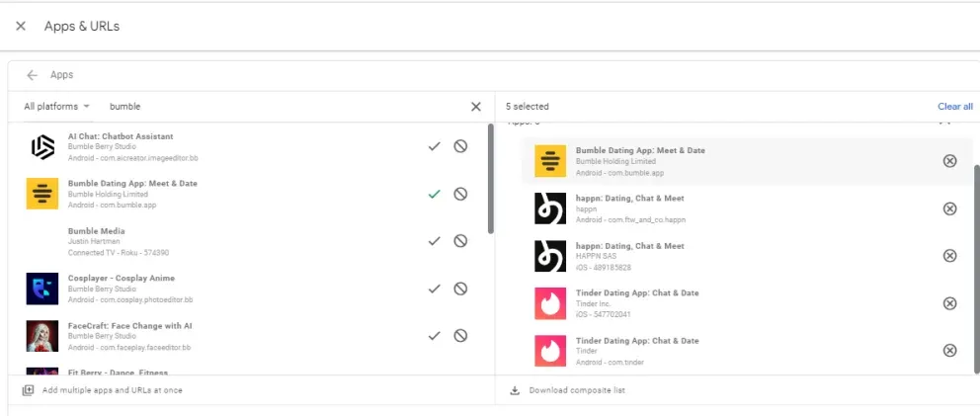The image size is (980, 416).
Task: Click happn iOS app icon in selected list
Action: [x=550, y=256]
